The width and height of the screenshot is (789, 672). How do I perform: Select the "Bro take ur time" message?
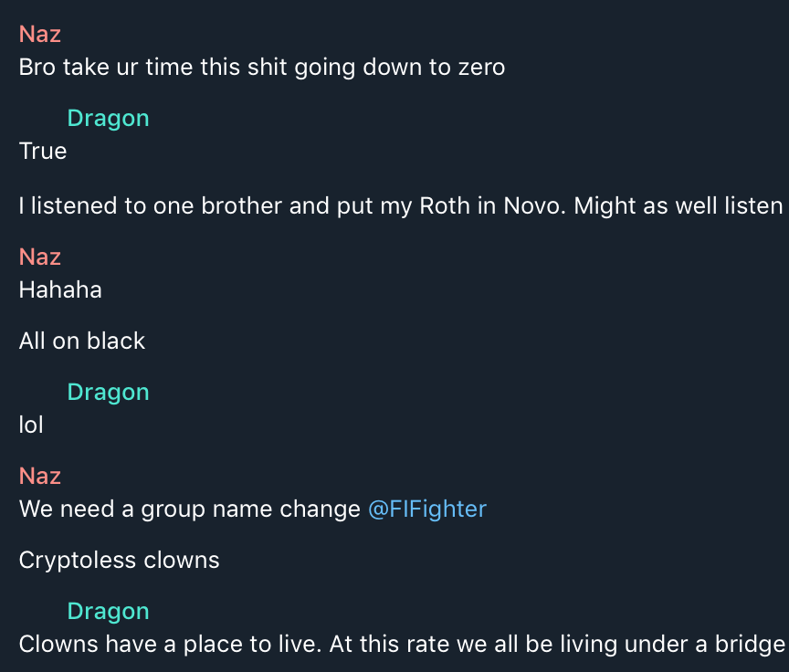[261, 67]
